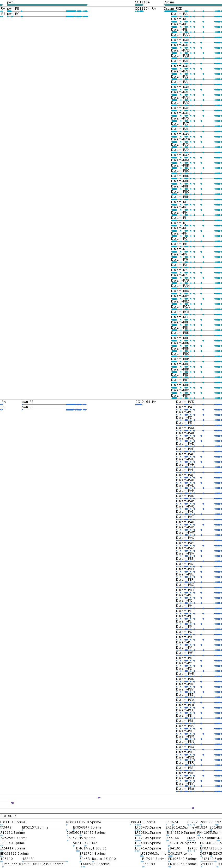
Task: Click the pwn-PC protein label
Action: 28,407
